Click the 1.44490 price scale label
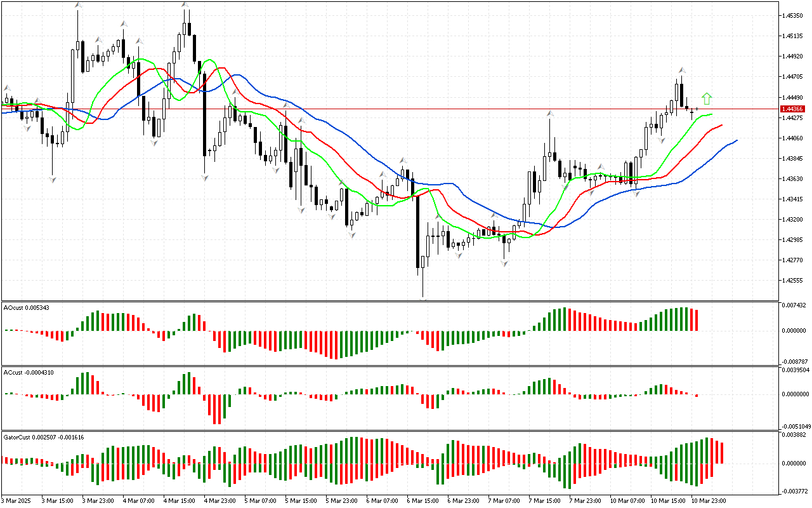Viewport: 812px width, 508px height. [793, 97]
